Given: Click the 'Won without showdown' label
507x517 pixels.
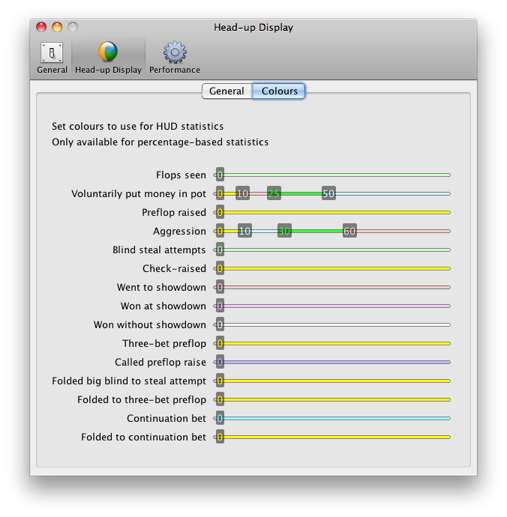Looking at the screenshot, I should (x=150, y=325).
